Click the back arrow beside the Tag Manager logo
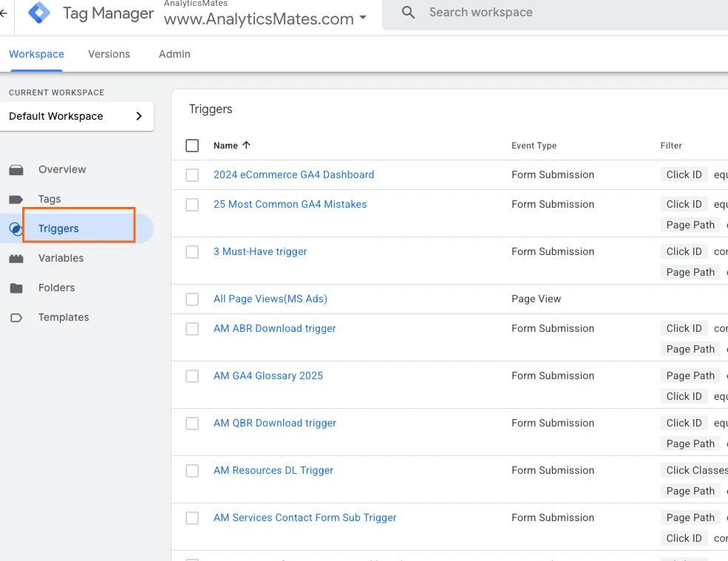Screen dimensions: 728x561 click(3, 13)
